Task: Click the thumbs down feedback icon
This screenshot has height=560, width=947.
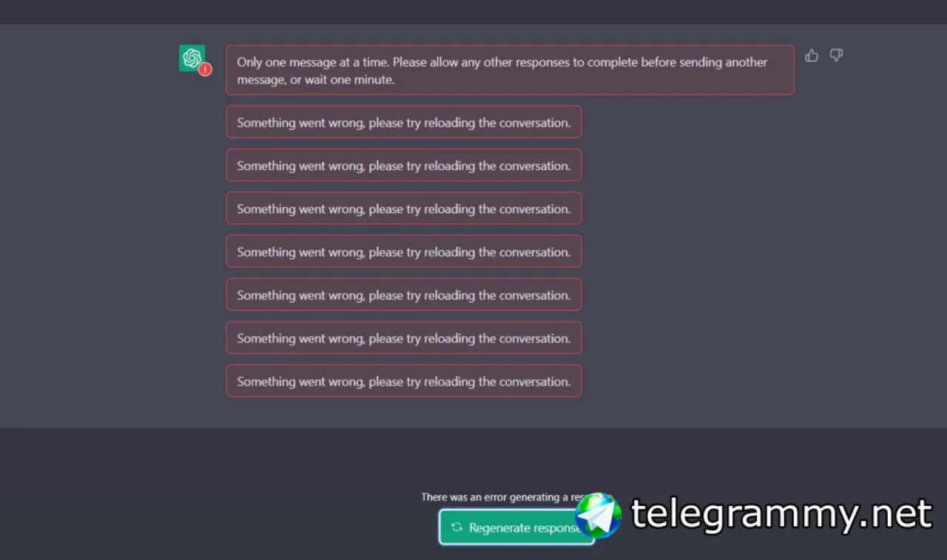Action: tap(836, 55)
